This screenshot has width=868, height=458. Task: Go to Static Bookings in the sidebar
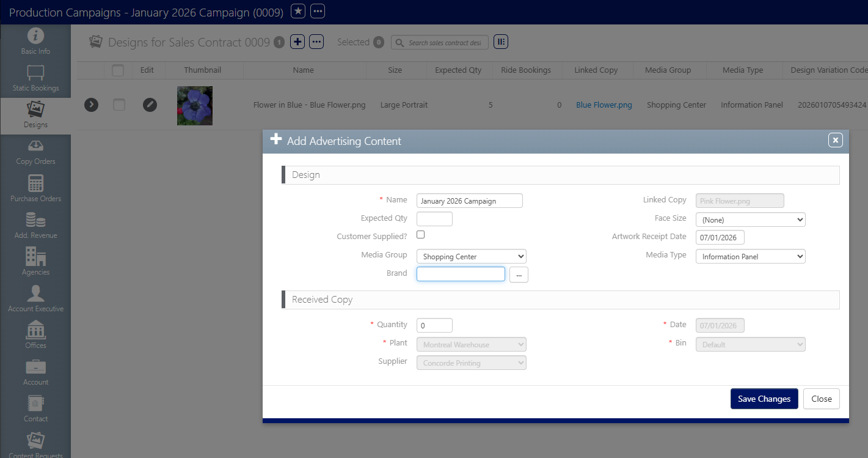pos(35,78)
